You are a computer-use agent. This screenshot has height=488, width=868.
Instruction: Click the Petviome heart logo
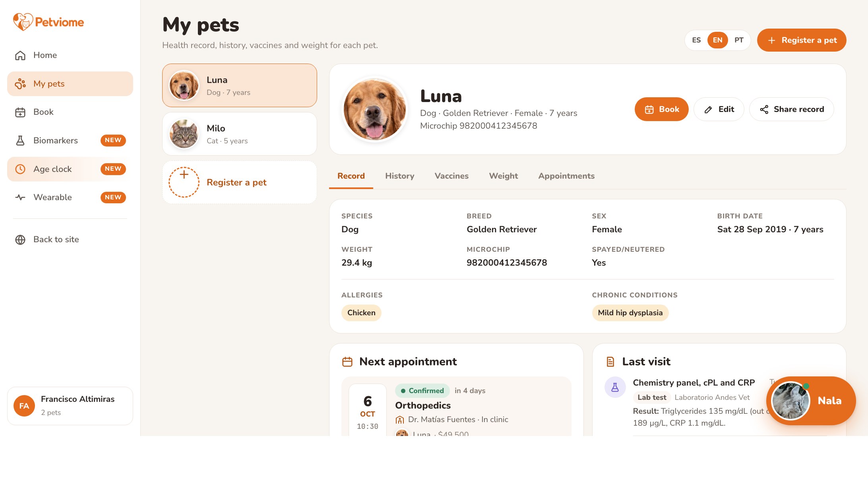(x=23, y=22)
